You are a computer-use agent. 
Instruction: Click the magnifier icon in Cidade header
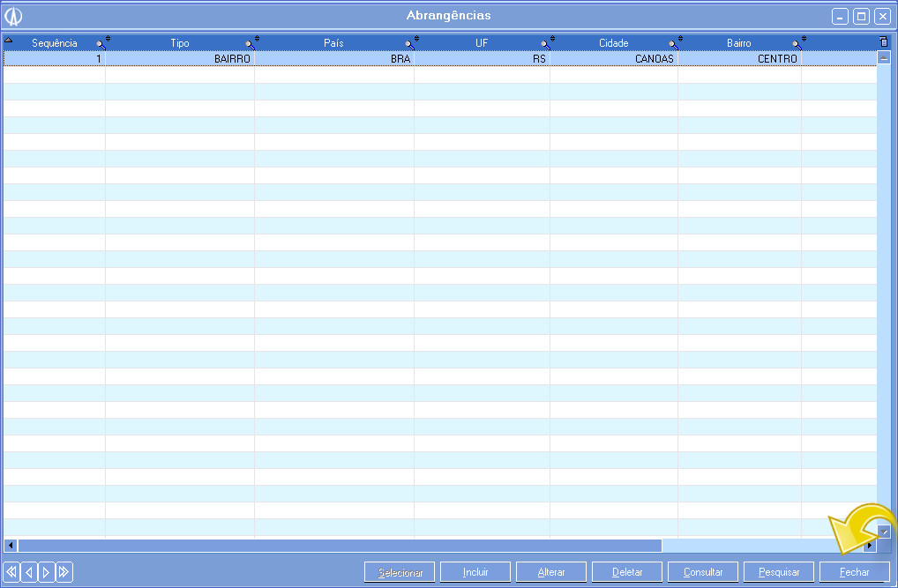click(674, 45)
